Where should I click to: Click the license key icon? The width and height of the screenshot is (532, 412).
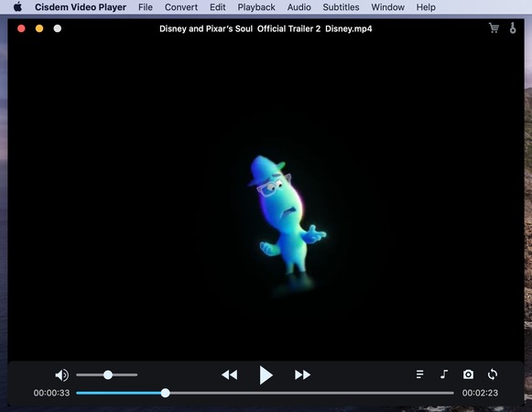(x=513, y=27)
